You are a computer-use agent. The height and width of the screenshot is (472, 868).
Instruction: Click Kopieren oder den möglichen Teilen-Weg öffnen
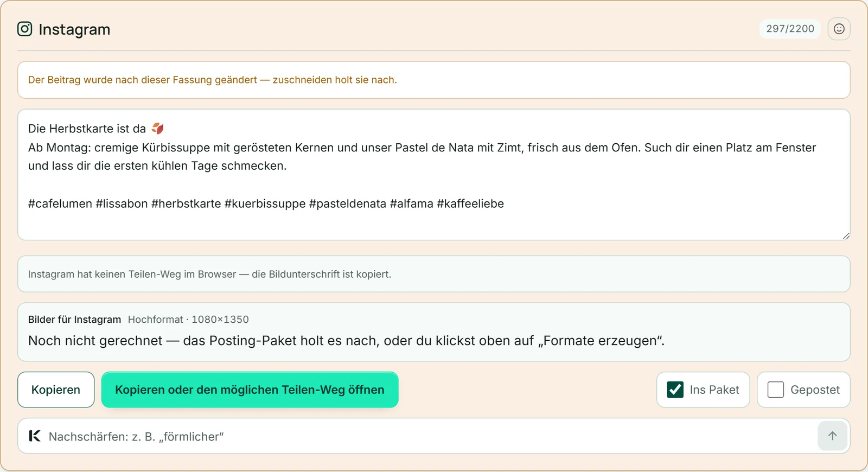[250, 390]
